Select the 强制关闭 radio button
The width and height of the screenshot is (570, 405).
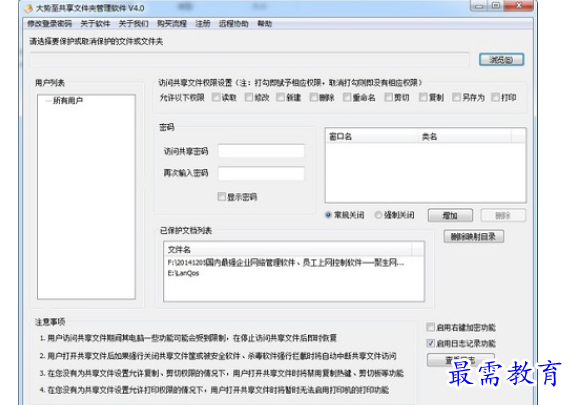(378, 215)
